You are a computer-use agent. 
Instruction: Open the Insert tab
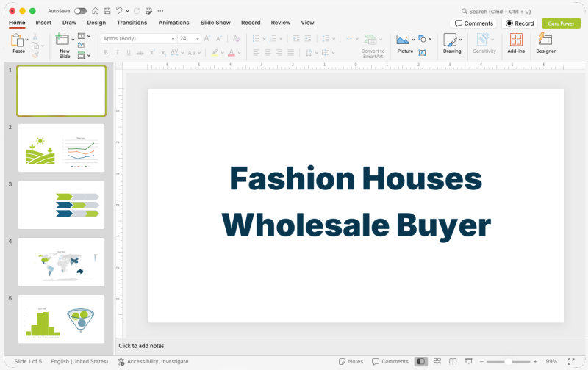[43, 23]
